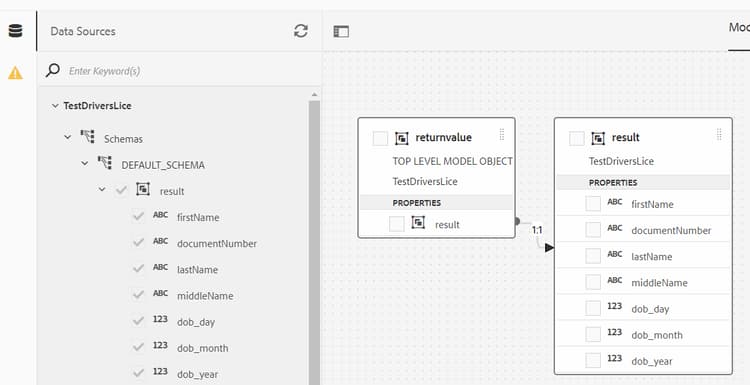Click the 1:1 association arrowhead
The height and width of the screenshot is (385, 750).
[x=549, y=247]
